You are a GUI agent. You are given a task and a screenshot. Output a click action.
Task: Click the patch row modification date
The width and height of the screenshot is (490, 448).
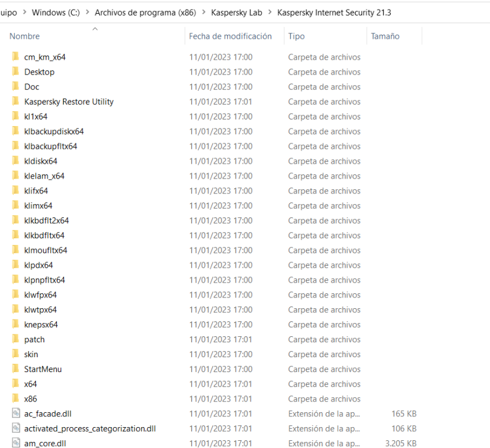(220, 339)
